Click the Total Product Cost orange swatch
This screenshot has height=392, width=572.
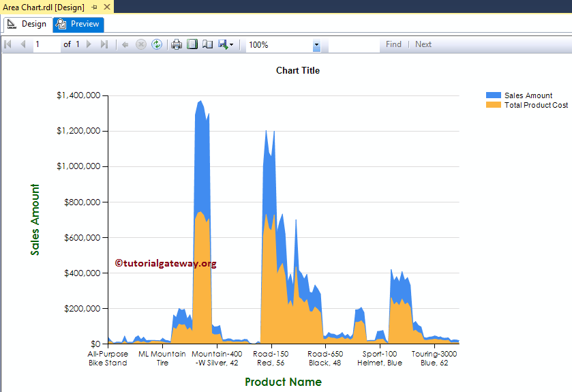493,105
